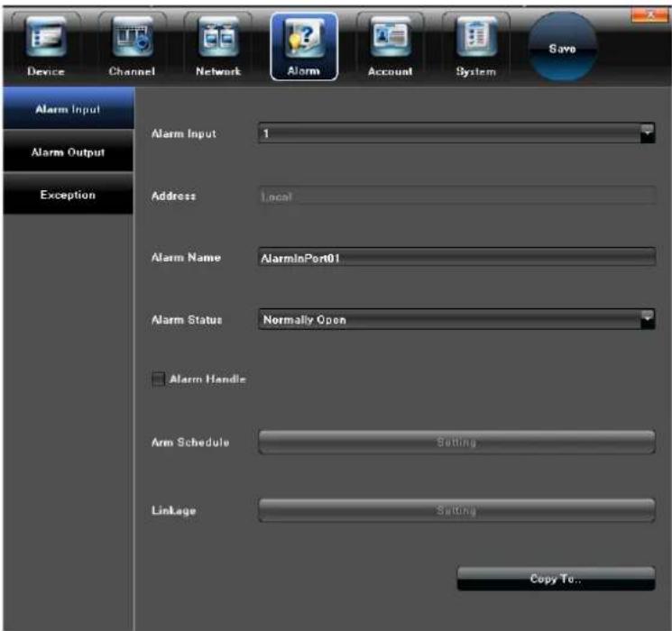The image size is (672, 631).
Task: Open the Network settings icon
Action: (217, 46)
